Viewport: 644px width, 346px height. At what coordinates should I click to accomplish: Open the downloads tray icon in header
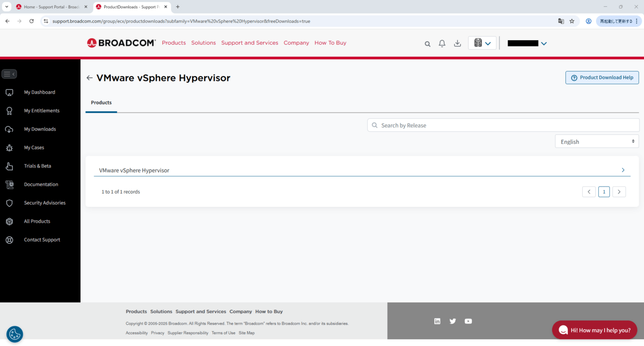pos(457,43)
